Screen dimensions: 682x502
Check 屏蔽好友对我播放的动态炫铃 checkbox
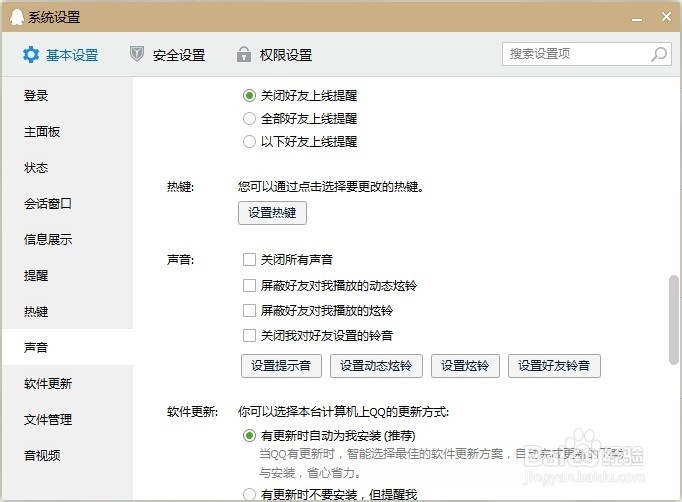pos(249,285)
